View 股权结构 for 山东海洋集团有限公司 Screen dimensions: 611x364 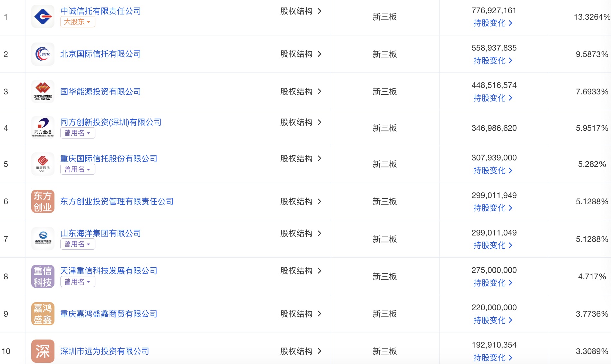click(x=301, y=233)
